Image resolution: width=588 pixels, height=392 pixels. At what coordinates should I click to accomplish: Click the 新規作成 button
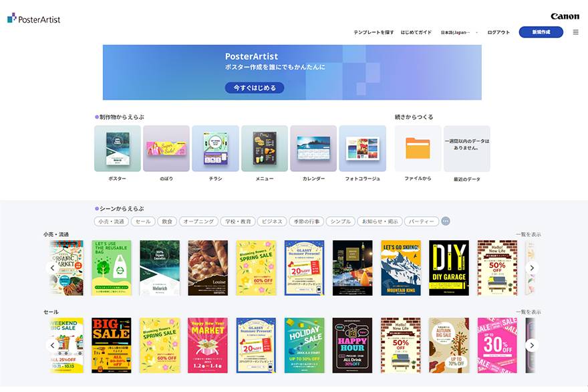tap(541, 32)
